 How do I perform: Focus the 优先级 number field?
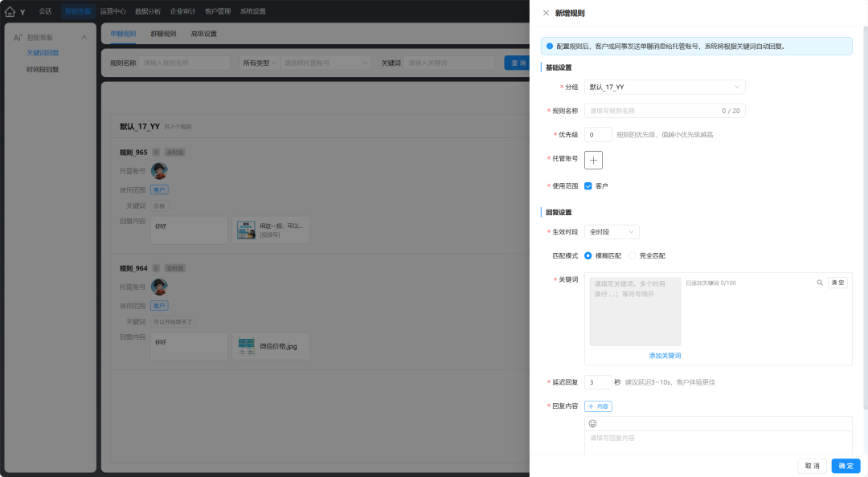[598, 134]
